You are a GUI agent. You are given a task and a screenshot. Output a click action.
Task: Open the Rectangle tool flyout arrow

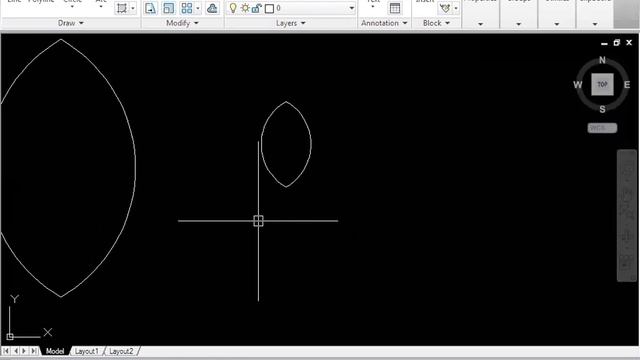tap(133, 8)
